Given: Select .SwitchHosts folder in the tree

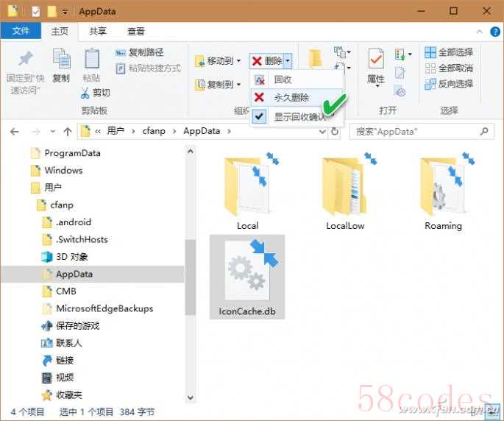Looking at the screenshot, I should pyautogui.click(x=75, y=239).
